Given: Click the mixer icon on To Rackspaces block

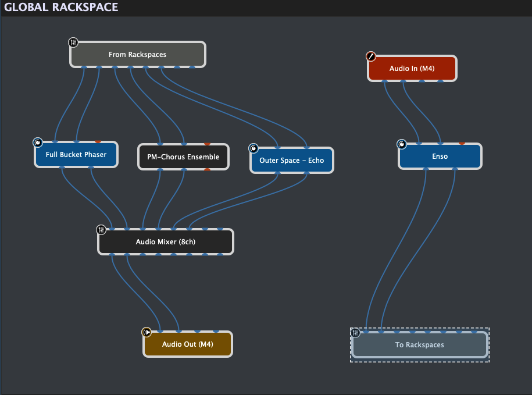Looking at the screenshot, I should point(356,332).
